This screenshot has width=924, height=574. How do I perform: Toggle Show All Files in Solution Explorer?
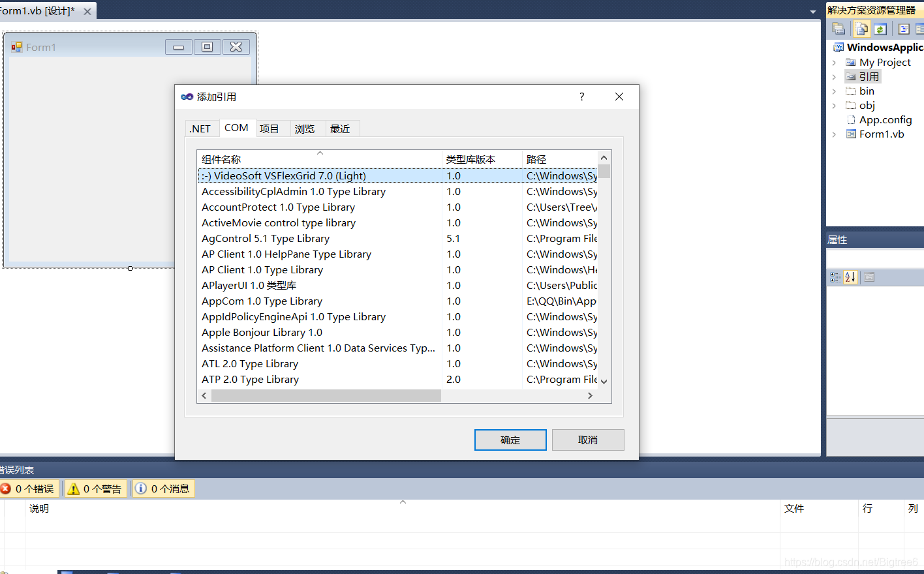[862, 29]
